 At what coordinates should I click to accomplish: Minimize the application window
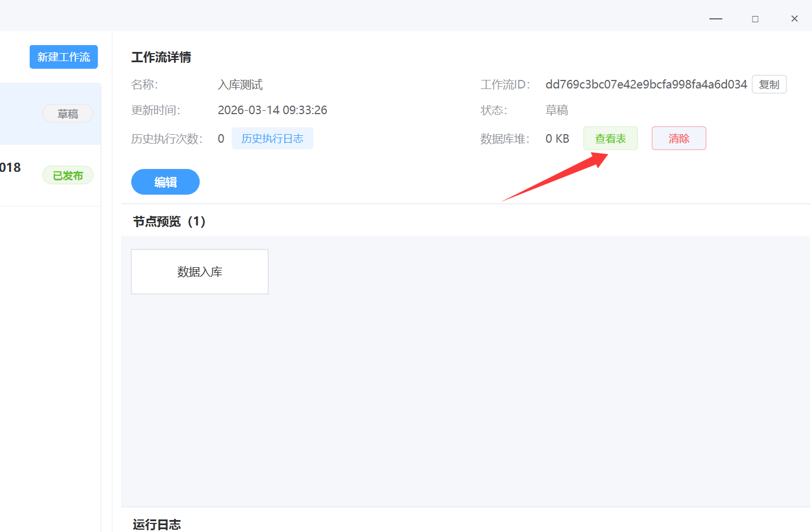[716, 19]
